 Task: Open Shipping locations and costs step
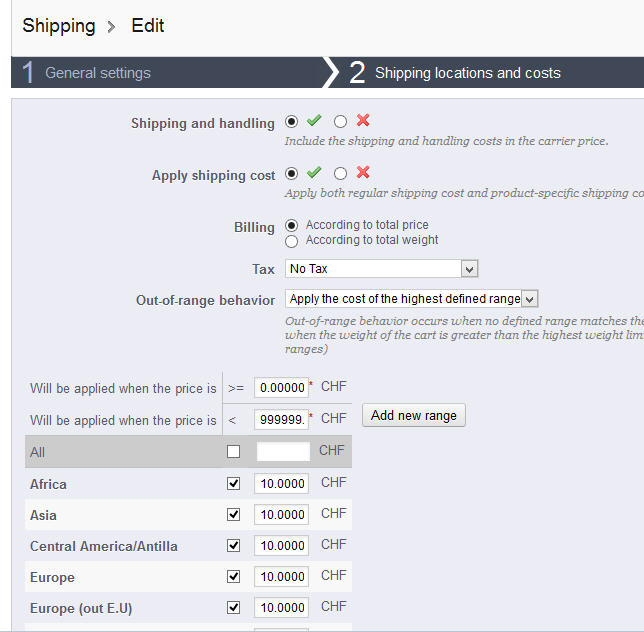467,73
